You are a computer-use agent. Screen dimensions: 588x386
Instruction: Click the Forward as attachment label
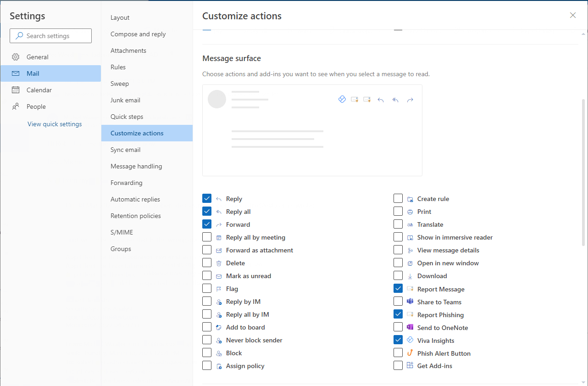point(260,250)
